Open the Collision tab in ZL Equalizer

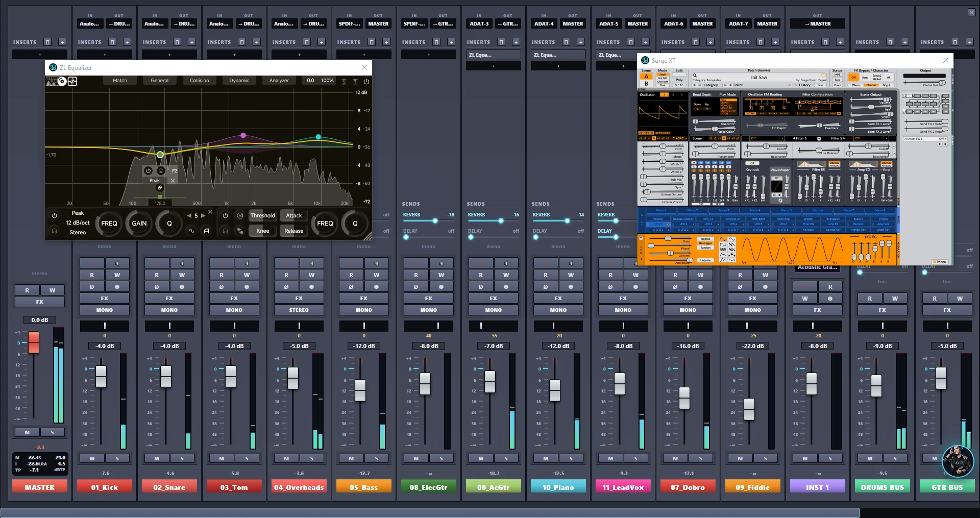click(200, 81)
